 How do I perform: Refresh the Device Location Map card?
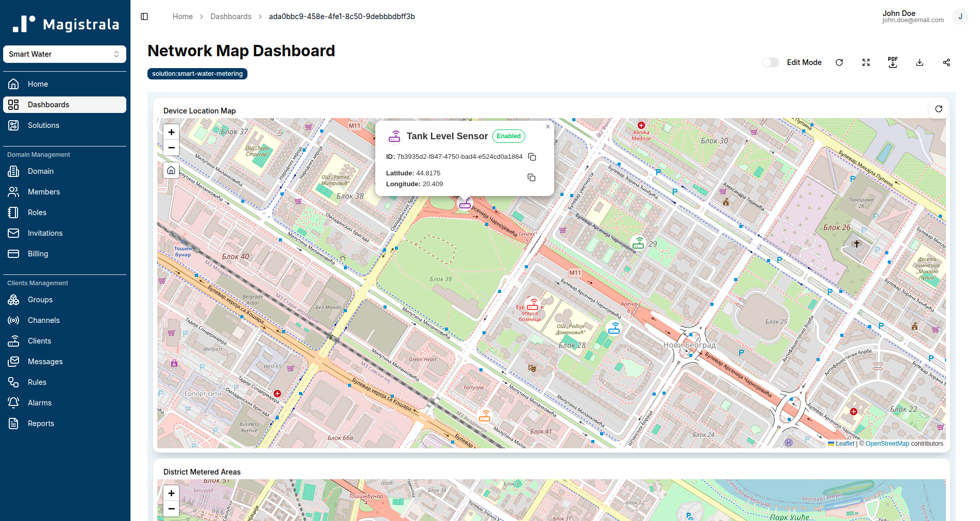(x=939, y=109)
